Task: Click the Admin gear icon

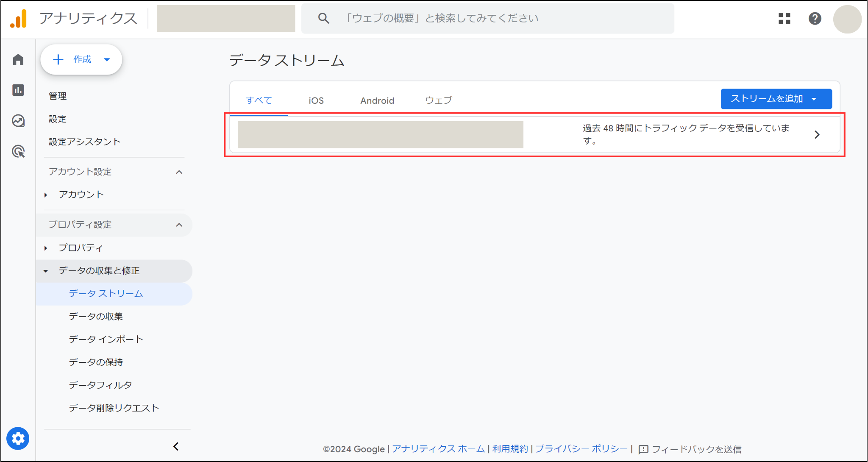Action: click(x=18, y=438)
